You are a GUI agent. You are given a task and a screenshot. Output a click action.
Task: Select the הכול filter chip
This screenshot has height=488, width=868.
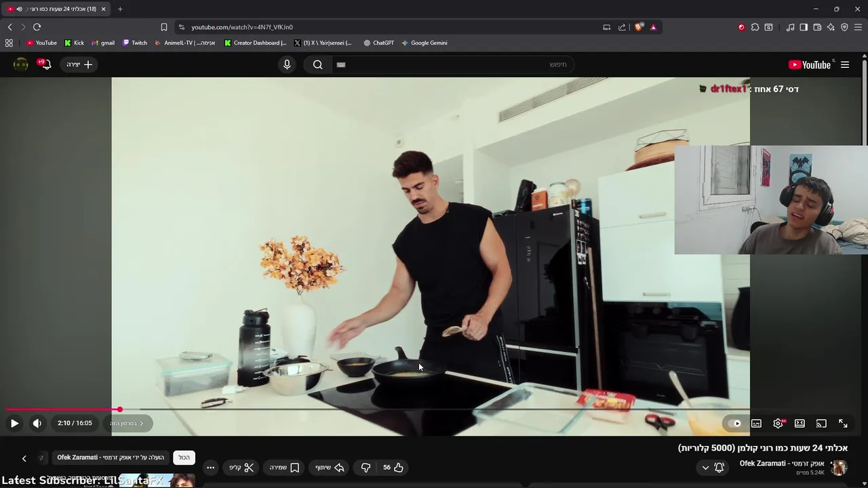click(184, 457)
